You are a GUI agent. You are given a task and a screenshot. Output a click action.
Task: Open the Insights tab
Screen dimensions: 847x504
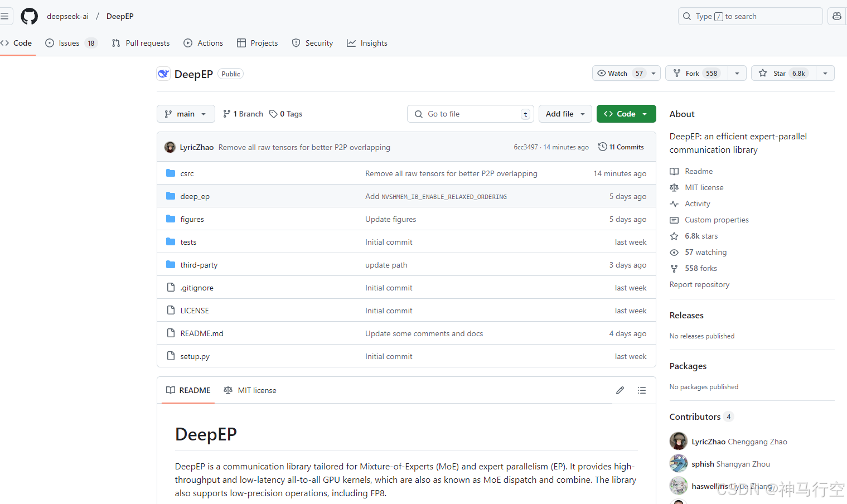pyautogui.click(x=367, y=43)
